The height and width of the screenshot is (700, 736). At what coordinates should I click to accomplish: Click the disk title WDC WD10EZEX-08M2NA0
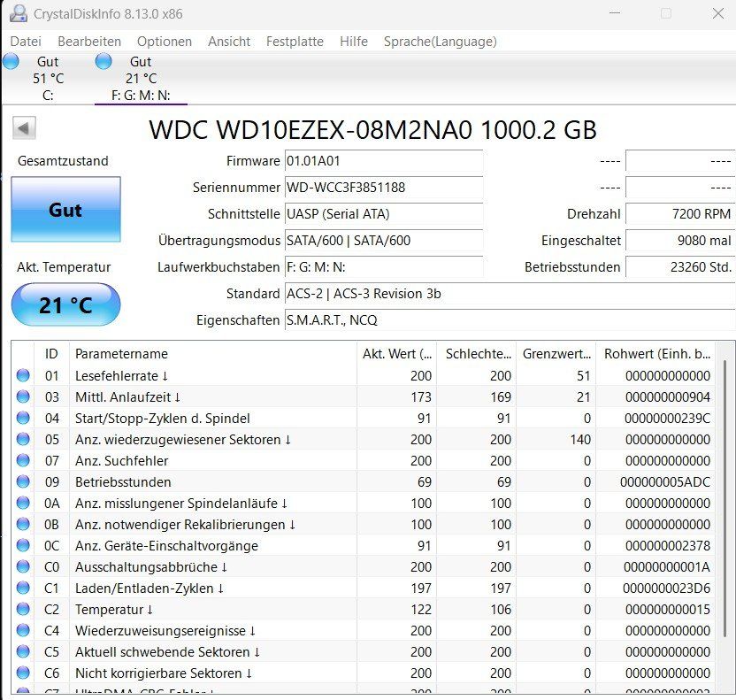click(x=372, y=129)
